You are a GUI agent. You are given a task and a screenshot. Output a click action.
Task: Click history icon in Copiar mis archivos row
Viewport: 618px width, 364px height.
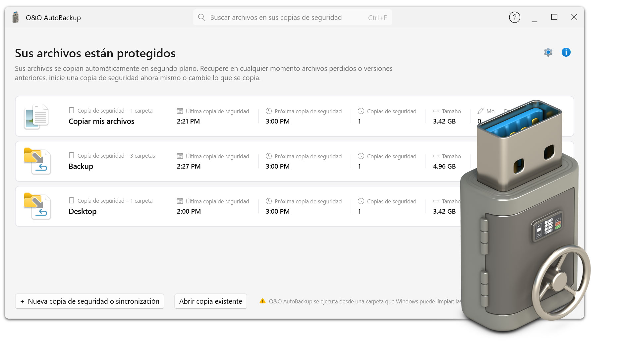point(361,111)
